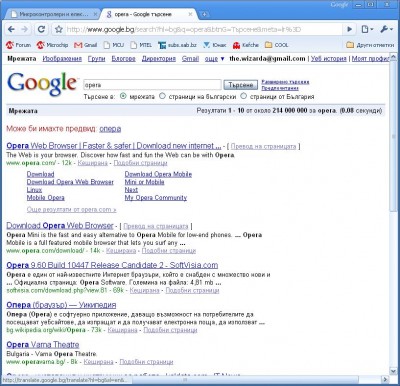Screen dimensions: 400x386
Task: Select the "мрежата" search radio button
Action: click(x=123, y=96)
